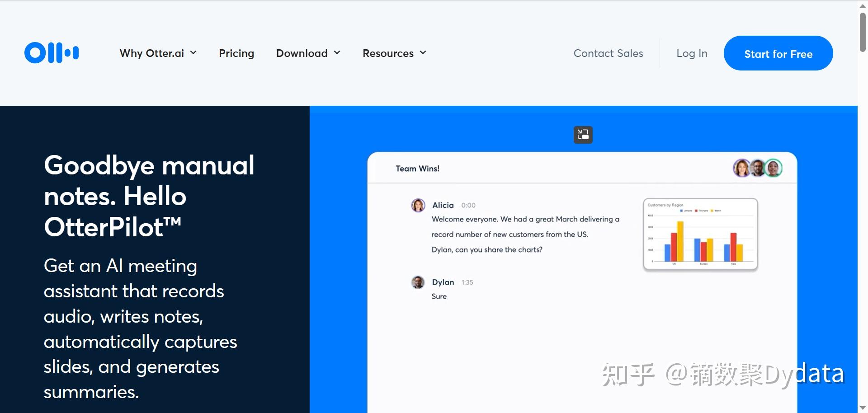Image resolution: width=868 pixels, height=413 pixels.
Task: Expand the Why Otter.ai dropdown chevron
Action: pos(193,53)
